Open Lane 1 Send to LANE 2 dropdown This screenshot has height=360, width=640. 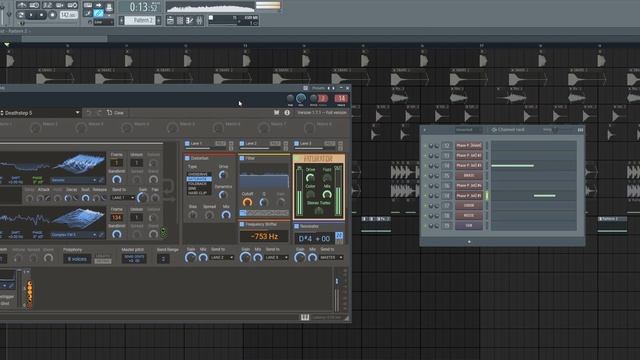point(222,258)
